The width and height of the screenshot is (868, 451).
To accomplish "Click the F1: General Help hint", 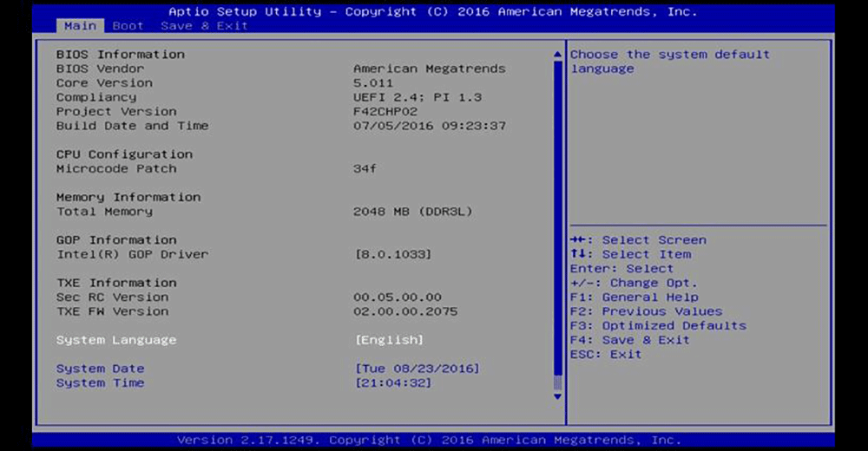I will click(x=634, y=297).
